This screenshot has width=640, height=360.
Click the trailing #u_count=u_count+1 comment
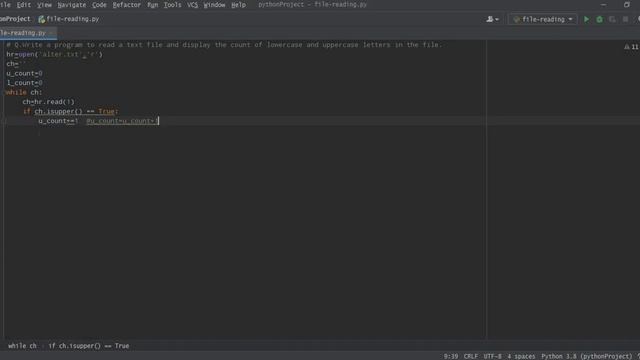(x=121, y=121)
